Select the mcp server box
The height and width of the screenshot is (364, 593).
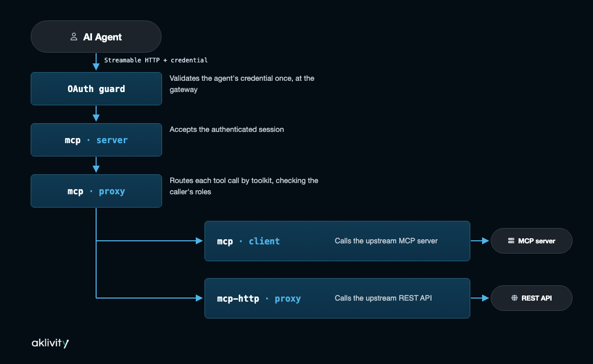click(x=97, y=140)
